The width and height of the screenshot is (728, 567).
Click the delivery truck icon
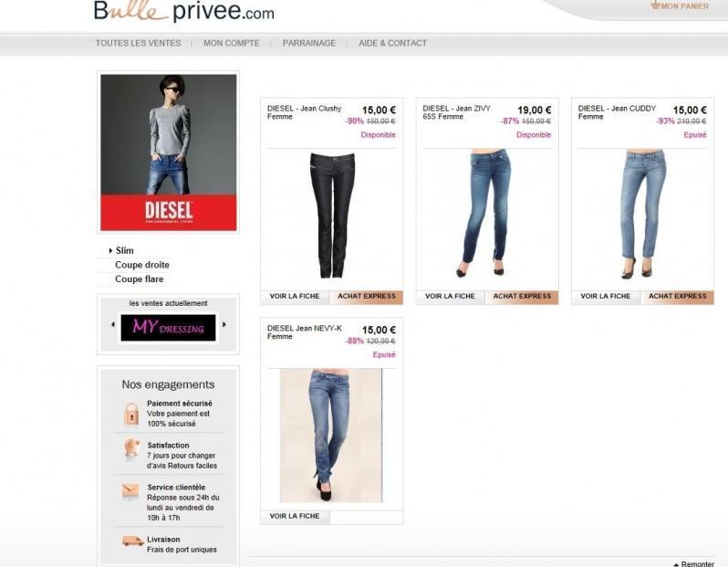[x=133, y=541]
